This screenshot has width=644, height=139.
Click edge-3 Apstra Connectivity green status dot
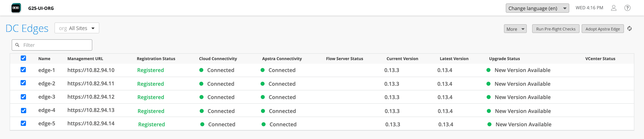[263, 97]
